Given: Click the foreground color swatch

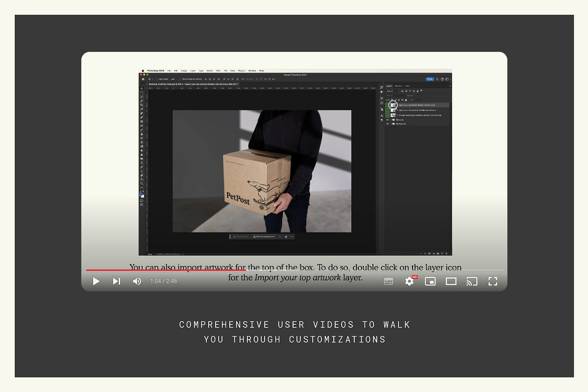Looking at the screenshot, I should tap(141, 194).
